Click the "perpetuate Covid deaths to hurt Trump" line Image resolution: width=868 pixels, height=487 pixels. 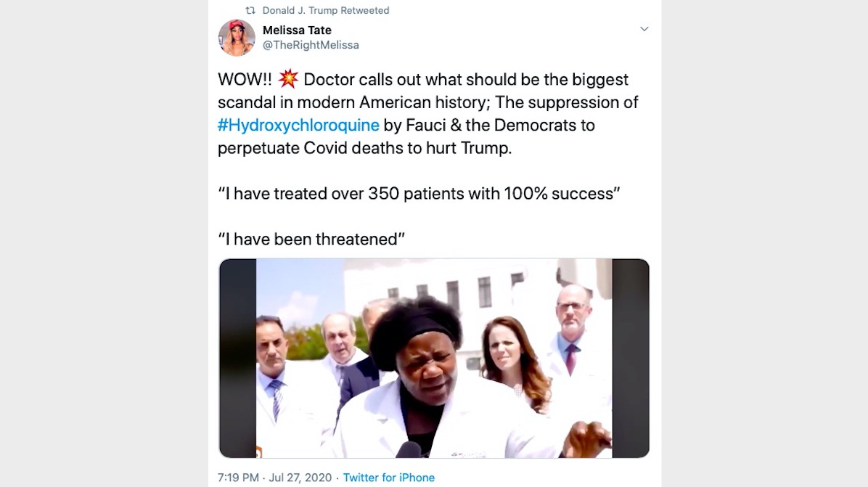click(x=365, y=148)
